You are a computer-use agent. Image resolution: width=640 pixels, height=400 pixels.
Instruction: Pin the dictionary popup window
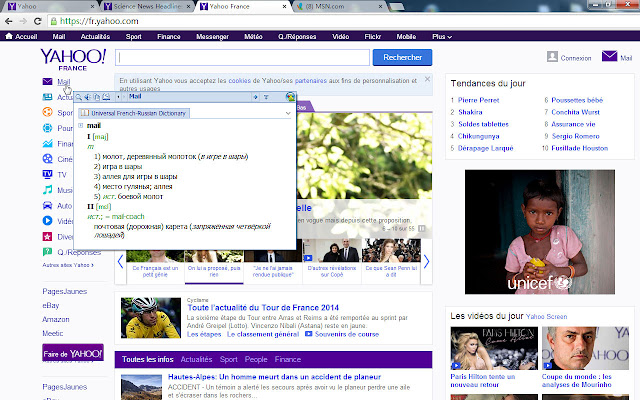(x=267, y=97)
